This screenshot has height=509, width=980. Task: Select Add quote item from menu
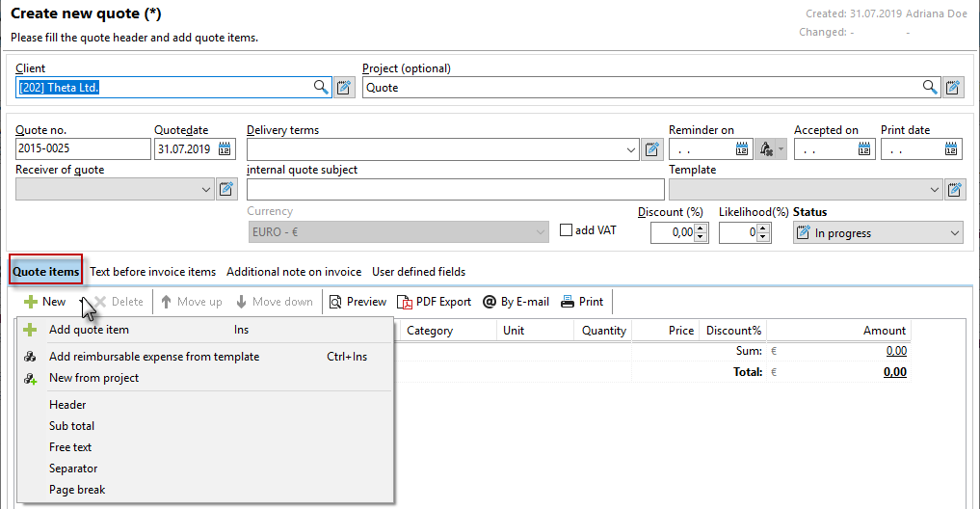(89, 330)
